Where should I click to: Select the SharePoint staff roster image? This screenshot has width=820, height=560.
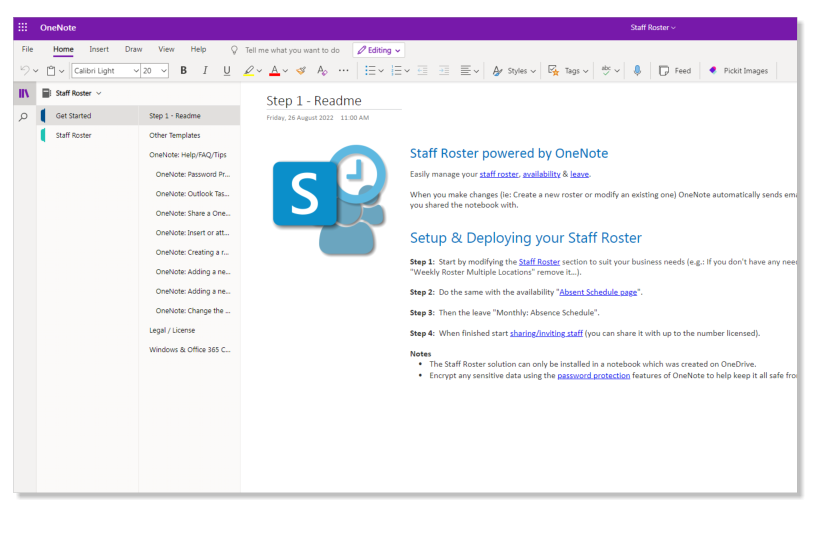pyautogui.click(x=330, y=200)
